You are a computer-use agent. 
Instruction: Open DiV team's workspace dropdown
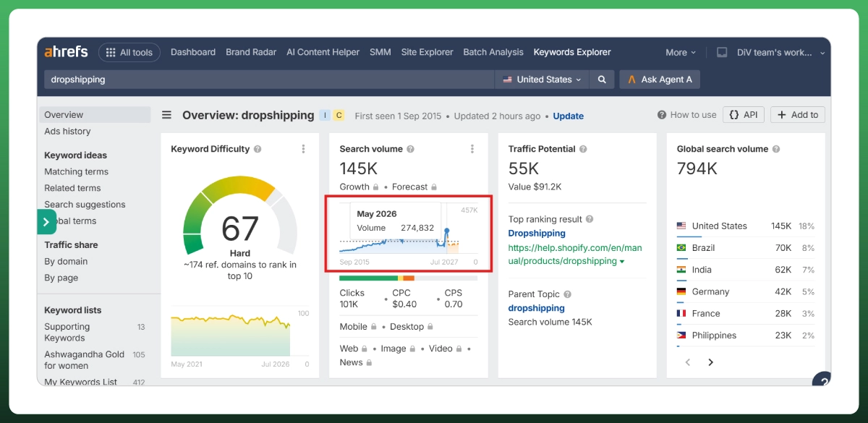pyautogui.click(x=781, y=52)
